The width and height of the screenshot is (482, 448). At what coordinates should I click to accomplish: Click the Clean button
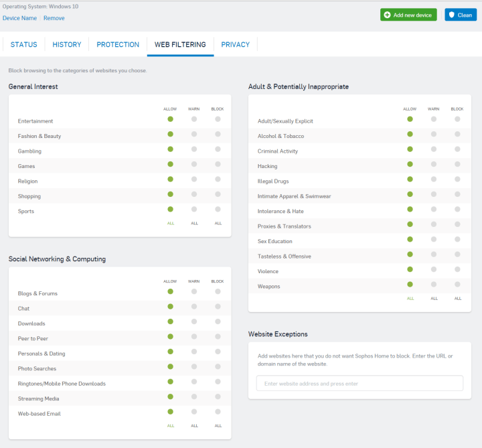(461, 15)
